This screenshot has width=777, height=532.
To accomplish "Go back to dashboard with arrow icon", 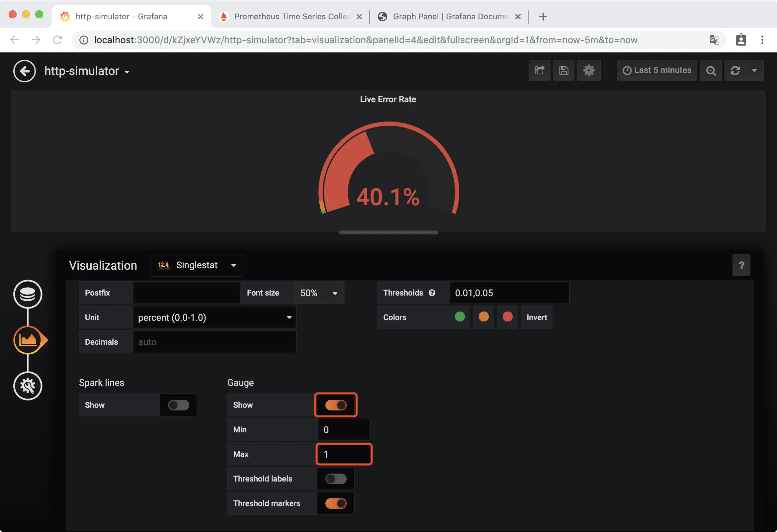I will [x=25, y=71].
